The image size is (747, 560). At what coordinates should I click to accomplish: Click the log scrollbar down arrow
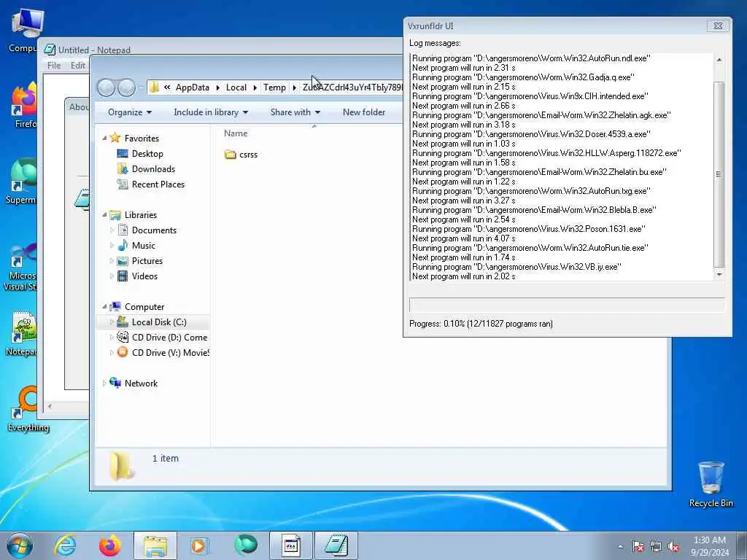719,275
